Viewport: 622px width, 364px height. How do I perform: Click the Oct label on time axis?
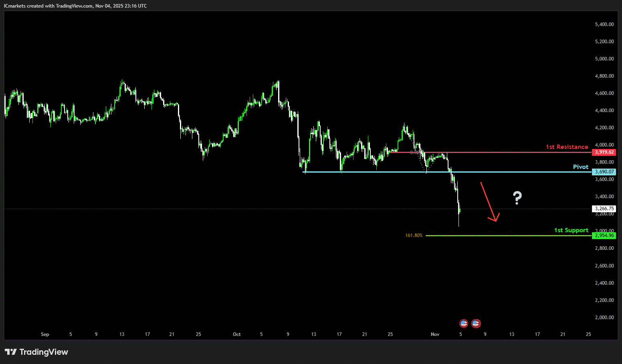click(x=237, y=334)
